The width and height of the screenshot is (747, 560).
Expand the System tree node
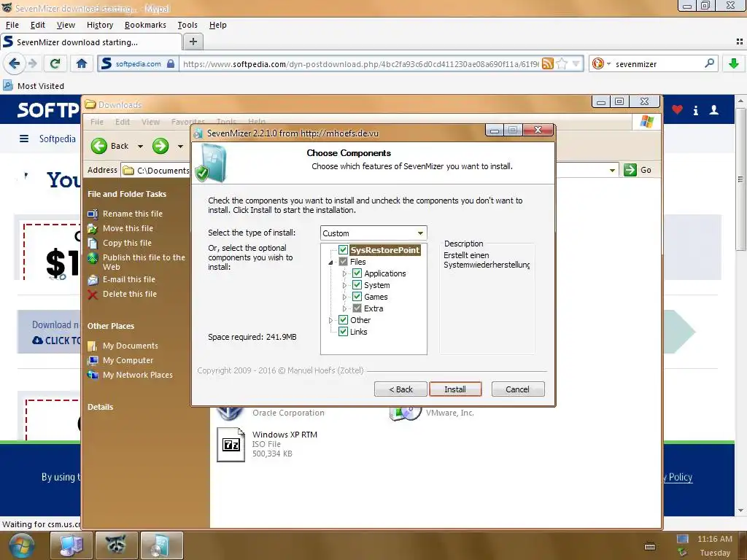click(344, 285)
